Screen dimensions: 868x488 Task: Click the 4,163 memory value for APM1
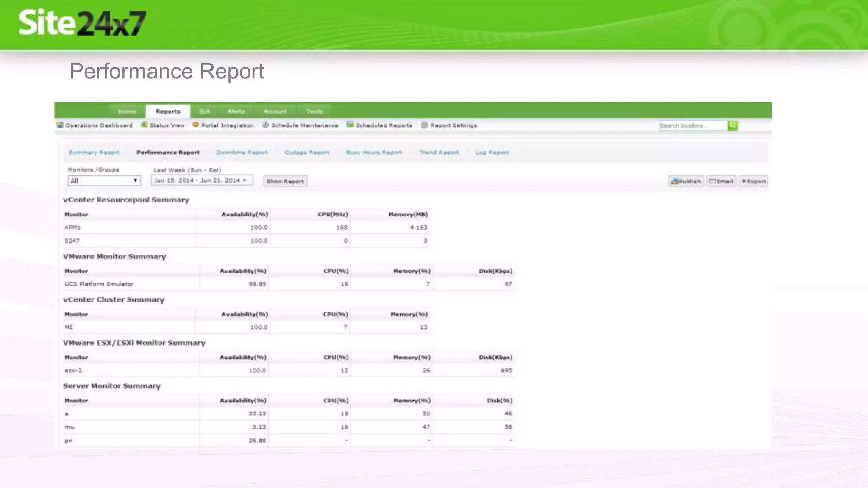tap(419, 227)
